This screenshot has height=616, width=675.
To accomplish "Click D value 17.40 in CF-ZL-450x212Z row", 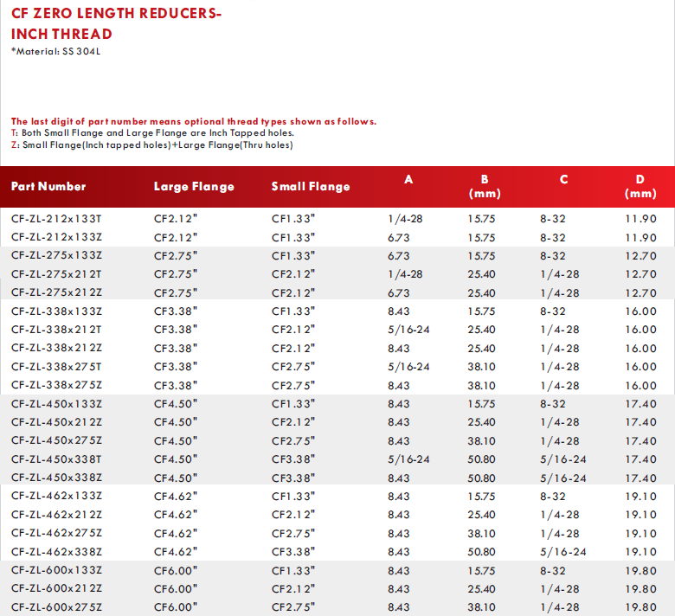I will [640, 422].
